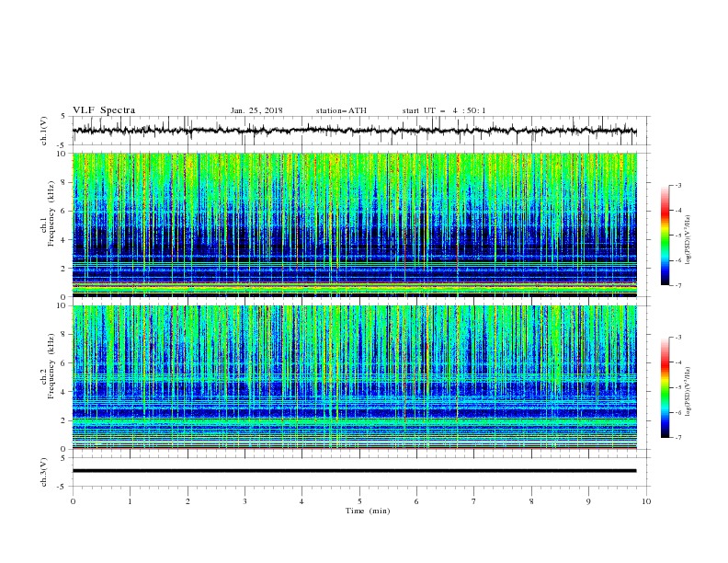Select the "ch.1(V)" axis label
Screen dimensions: 728x563
pyautogui.click(x=44, y=131)
